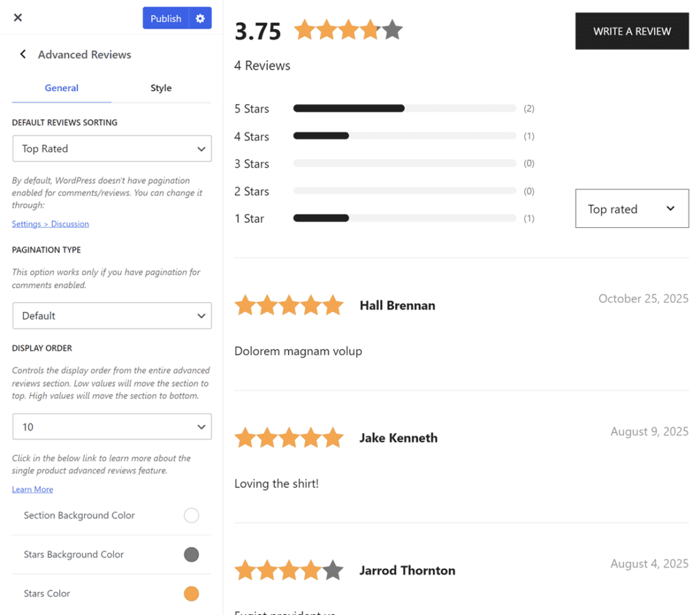Open the Default Reviews Sorting dropdown
This screenshot has height=615, width=700.
pos(112,148)
